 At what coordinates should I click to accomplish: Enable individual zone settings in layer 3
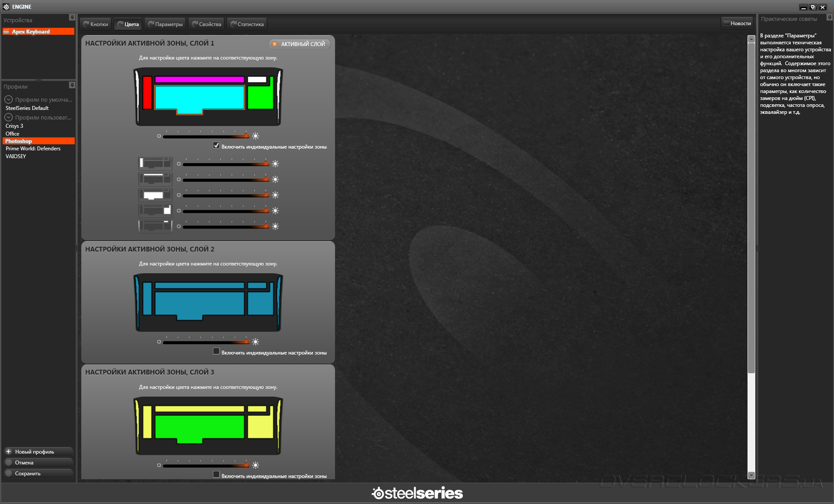coord(216,474)
